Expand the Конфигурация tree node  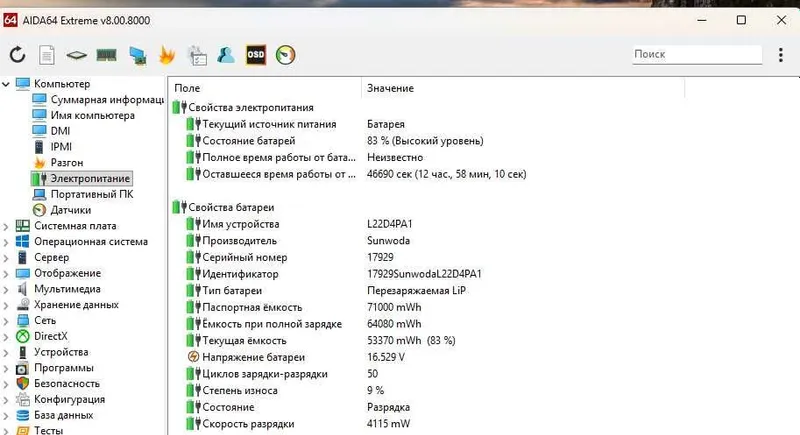(x=6, y=400)
